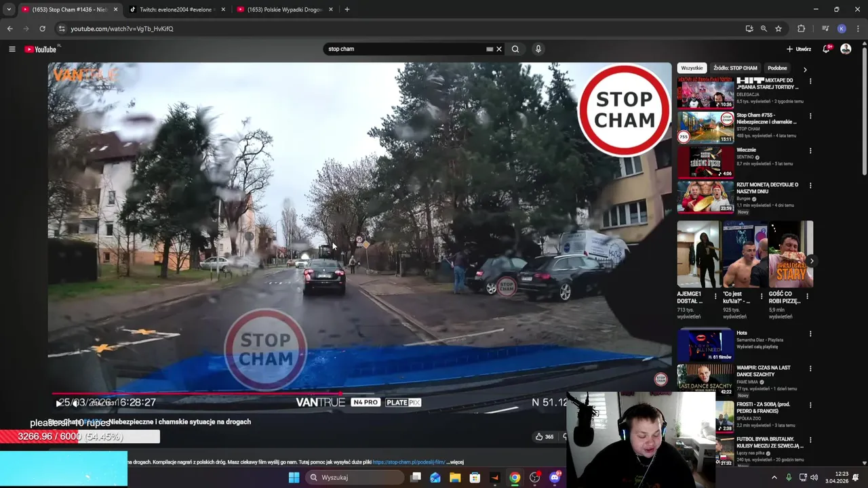Screen dimensions: 868x488
Task: Open options for Hots playlist
Action: click(810, 333)
